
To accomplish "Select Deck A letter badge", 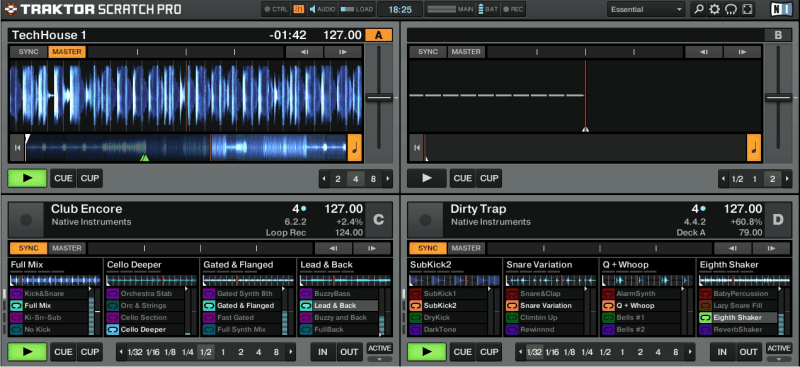I will [379, 35].
